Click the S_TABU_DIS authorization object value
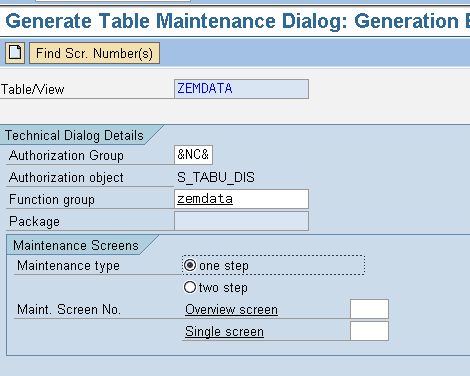Screen dimensions: 470x376 pyautogui.click(x=216, y=177)
